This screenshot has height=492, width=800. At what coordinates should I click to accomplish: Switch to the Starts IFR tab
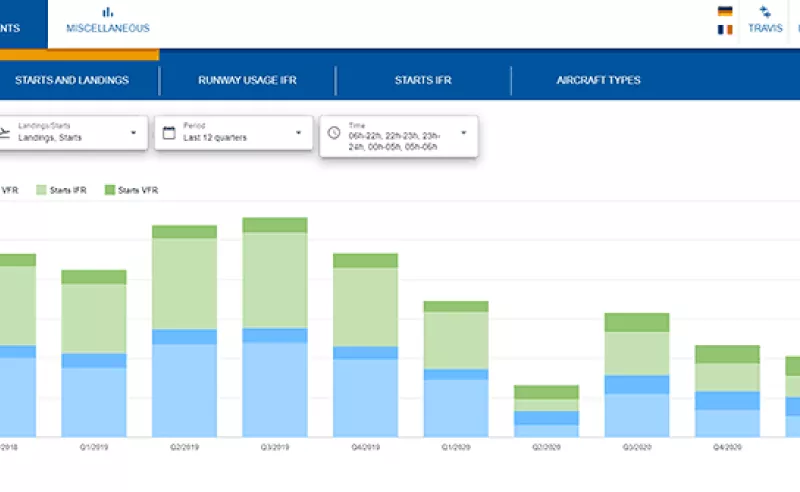tap(423, 80)
